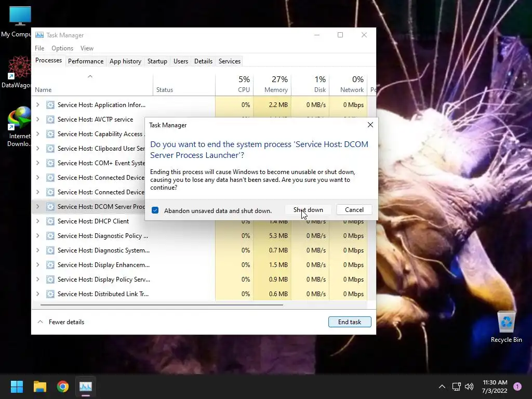Sort processes by CPU column
This screenshot has height=399, width=532.
(x=234, y=84)
